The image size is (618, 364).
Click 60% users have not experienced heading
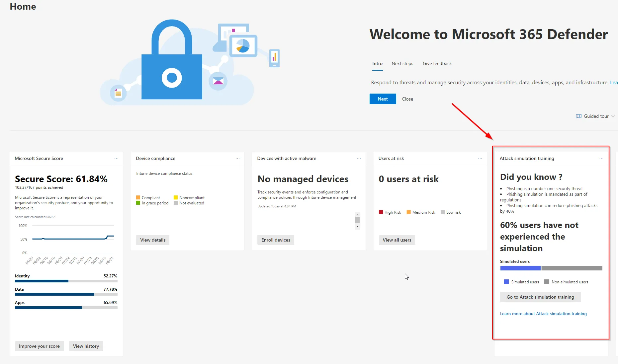(539, 237)
